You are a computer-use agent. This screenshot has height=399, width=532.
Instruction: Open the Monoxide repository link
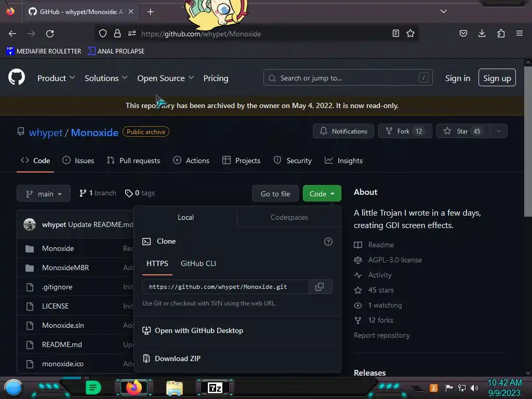(95, 132)
